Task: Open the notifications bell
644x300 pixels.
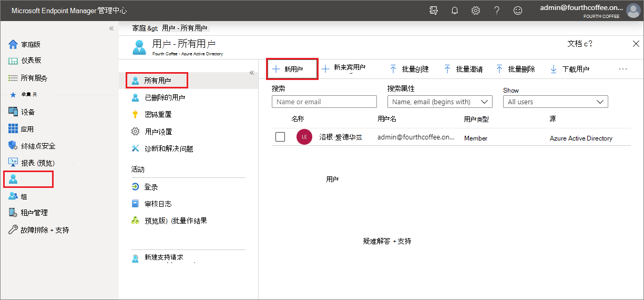Action: point(455,11)
